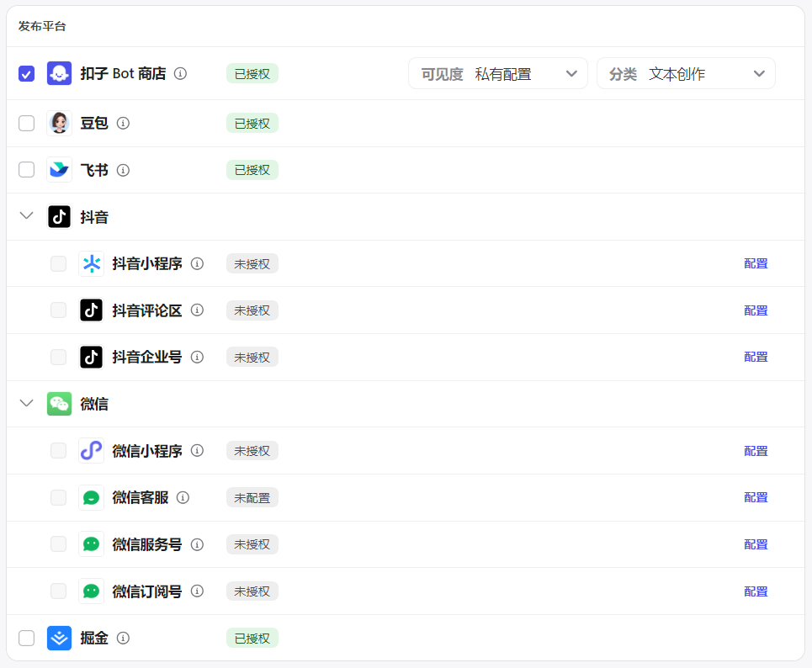This screenshot has width=812, height=668.
Task: Open info tooltip beside 掘金
Action: [123, 638]
